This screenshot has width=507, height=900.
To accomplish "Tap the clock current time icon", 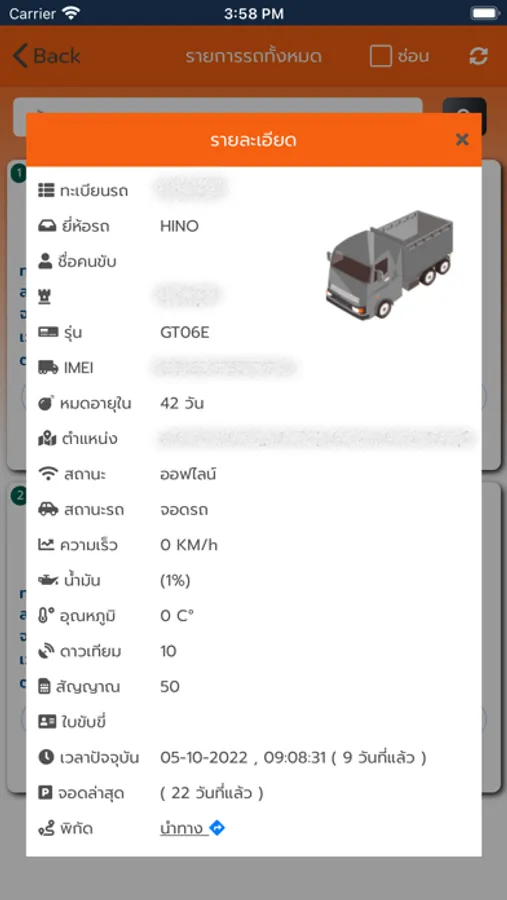I will point(46,757).
